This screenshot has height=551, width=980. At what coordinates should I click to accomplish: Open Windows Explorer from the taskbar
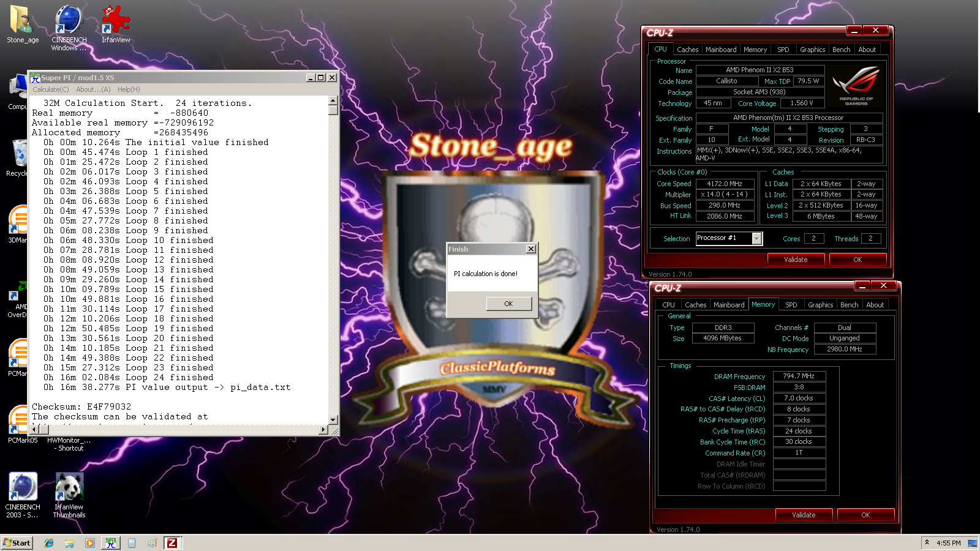pyautogui.click(x=69, y=543)
